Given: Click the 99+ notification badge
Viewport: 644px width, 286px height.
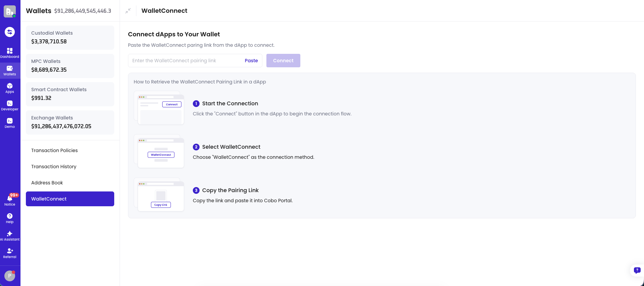Looking at the screenshot, I should pyautogui.click(x=14, y=195).
